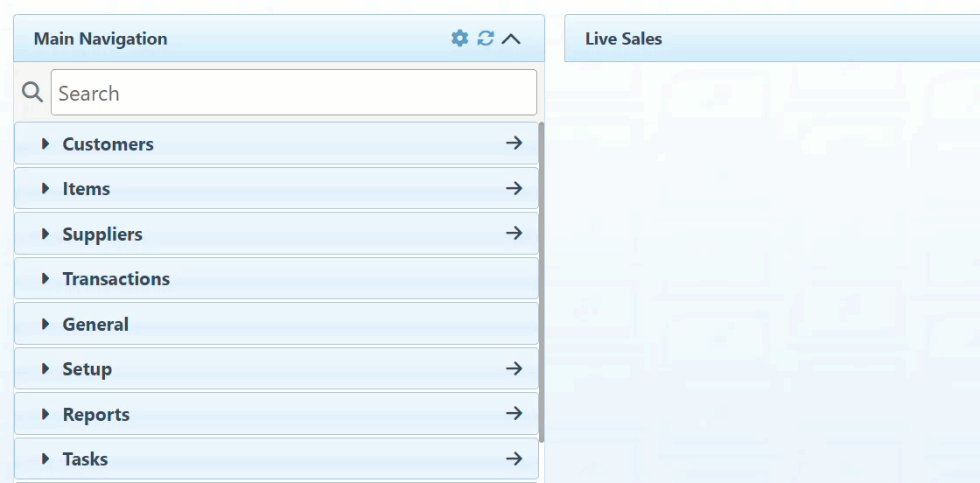Screen dimensions: 980x483
Task: Expand the General section triangle
Action: [x=45, y=324]
